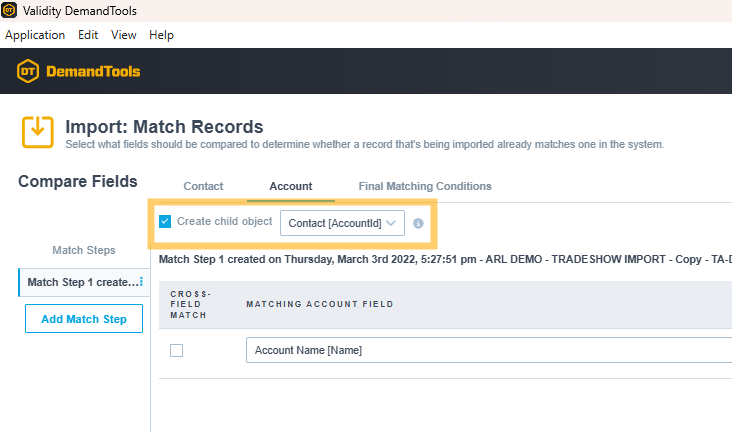The width and height of the screenshot is (732, 432).
Task: Open the three-dot menu on Match Step 1
Action: [x=141, y=282]
